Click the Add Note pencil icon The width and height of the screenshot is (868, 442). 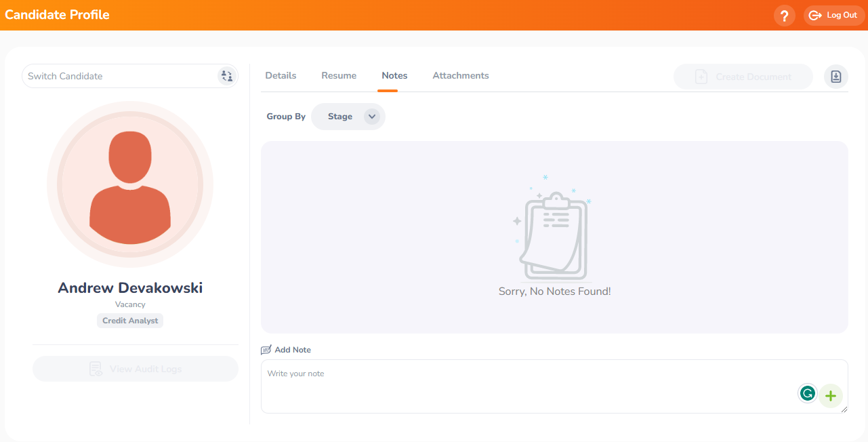tap(266, 349)
